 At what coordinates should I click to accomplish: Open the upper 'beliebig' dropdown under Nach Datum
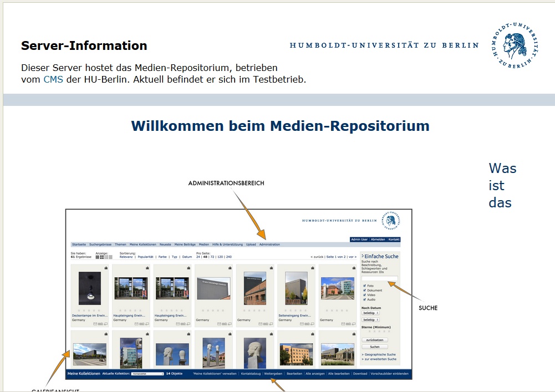pyautogui.click(x=370, y=313)
